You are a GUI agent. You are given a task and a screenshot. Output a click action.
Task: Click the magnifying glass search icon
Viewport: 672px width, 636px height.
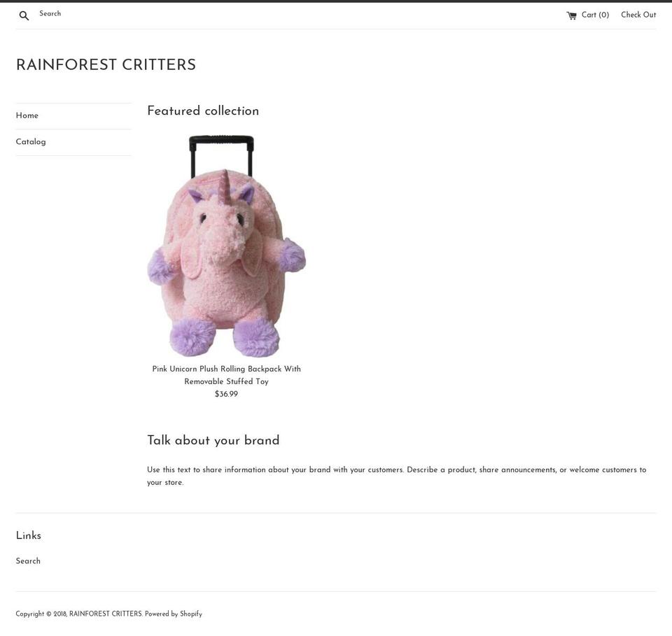pyautogui.click(x=24, y=16)
